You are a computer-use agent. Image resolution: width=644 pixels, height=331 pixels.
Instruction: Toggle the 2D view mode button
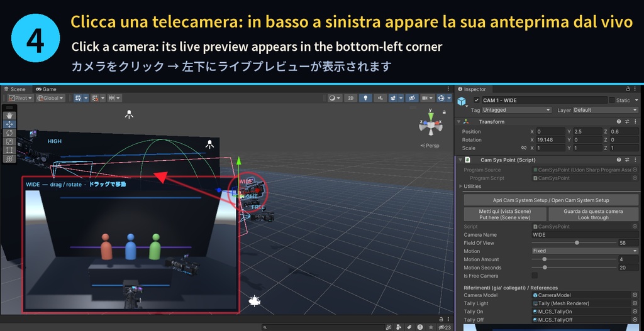(350, 98)
